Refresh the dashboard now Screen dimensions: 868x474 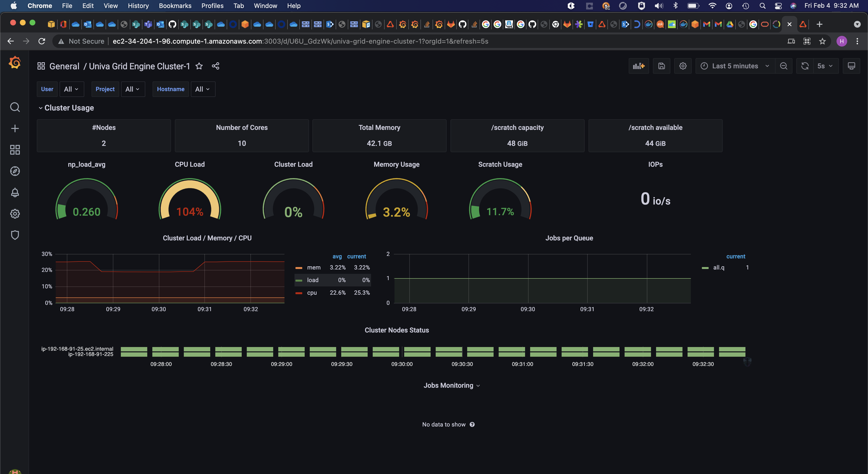805,66
